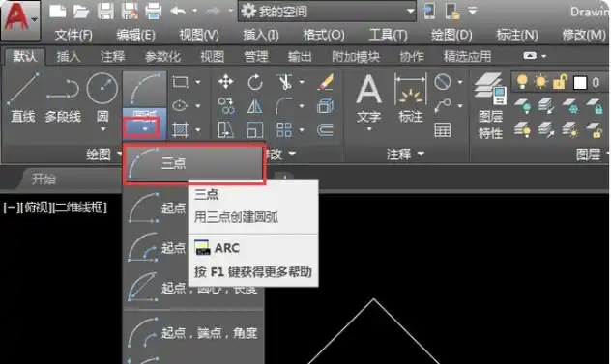Select the ellipse tool icon
The width and height of the screenshot is (611, 364).
pyautogui.click(x=180, y=105)
